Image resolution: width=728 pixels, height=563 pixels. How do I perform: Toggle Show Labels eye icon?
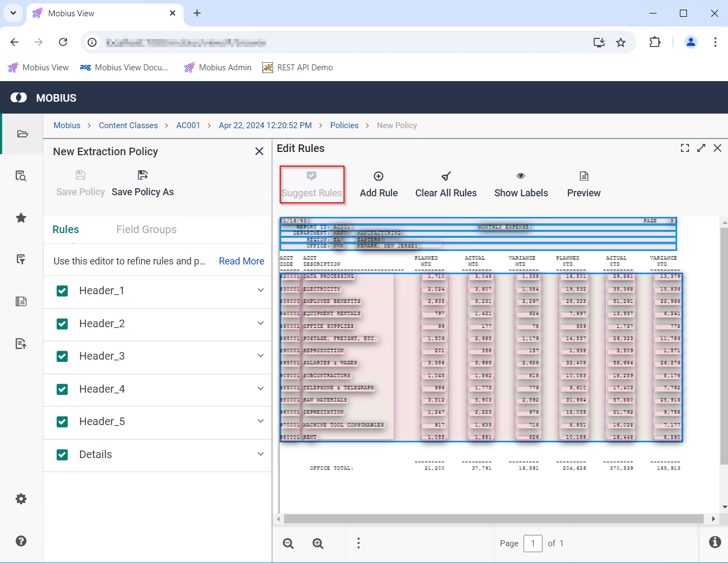tap(520, 176)
